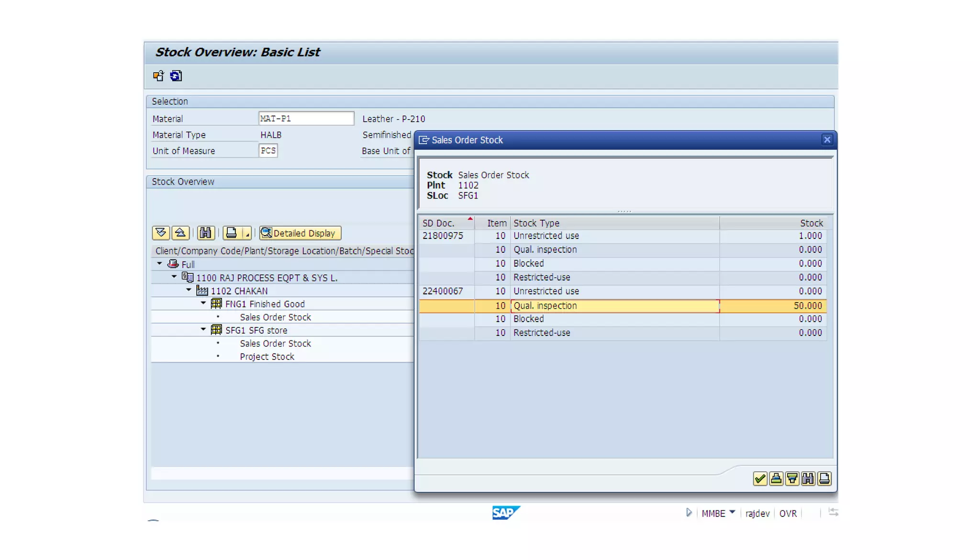The height and width of the screenshot is (560, 980).
Task: Click the SD Doc. column header
Action: click(x=439, y=223)
